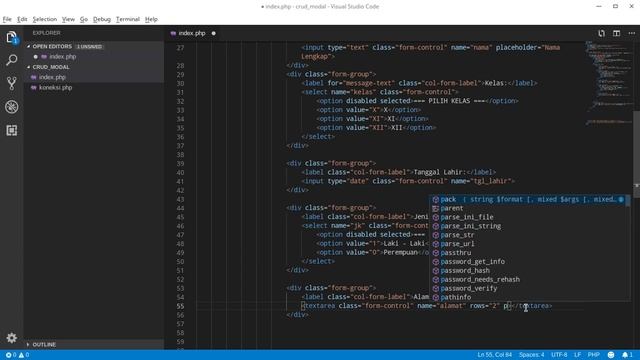This screenshot has width=640, height=360.
Task: Open the notifications bell in status bar
Action: pos(627,355)
